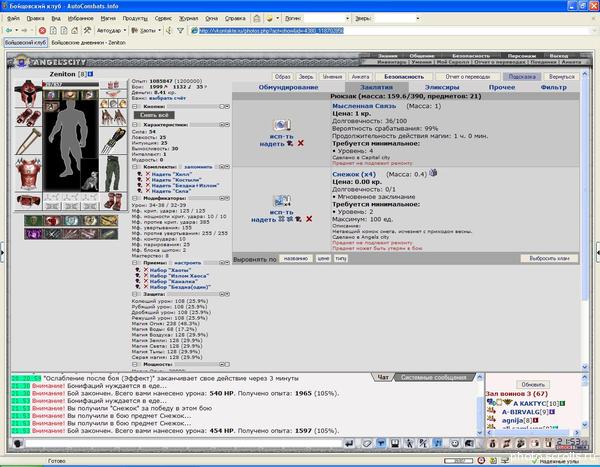
Task: Click the home page icon in the navigation toolbar
Action: point(75,31)
